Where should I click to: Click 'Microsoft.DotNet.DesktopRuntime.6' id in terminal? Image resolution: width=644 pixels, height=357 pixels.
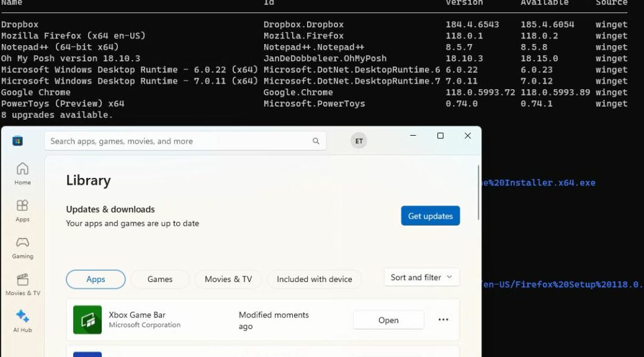352,70
